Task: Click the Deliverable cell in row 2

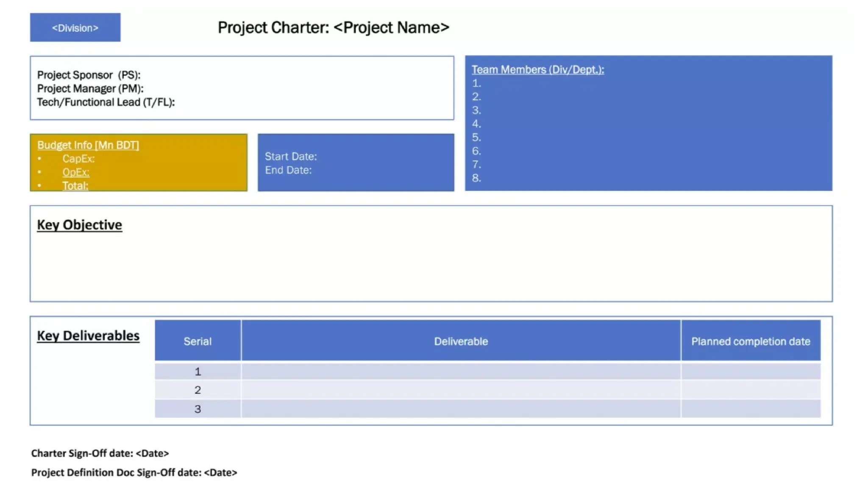Action: click(x=461, y=390)
